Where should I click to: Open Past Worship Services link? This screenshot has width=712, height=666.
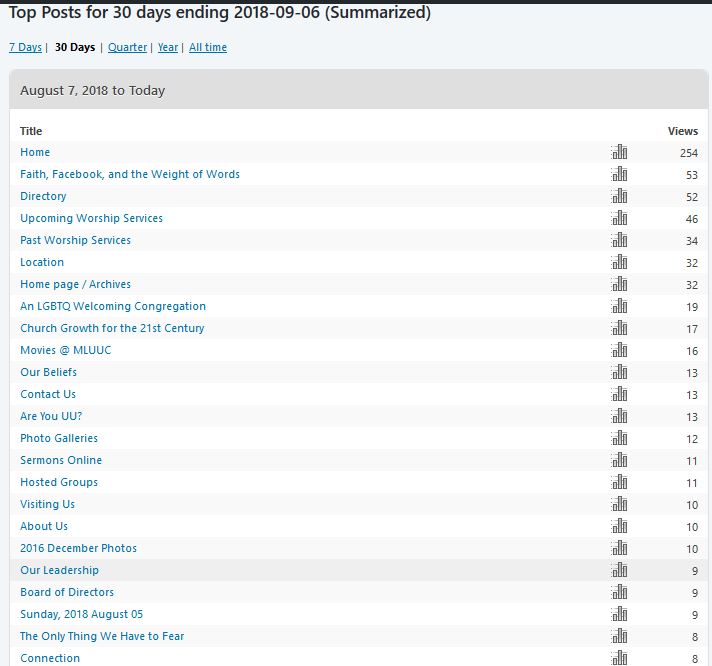75,240
